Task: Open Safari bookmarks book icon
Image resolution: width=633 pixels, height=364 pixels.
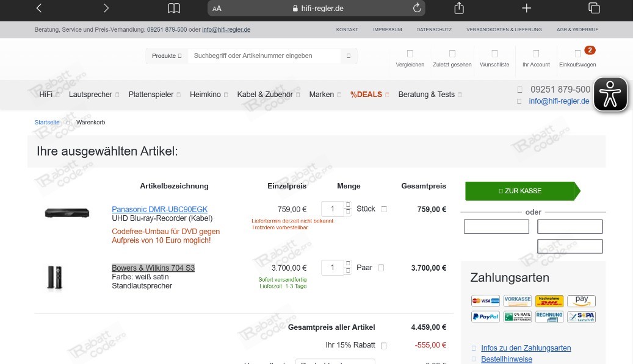Action: click(x=174, y=8)
